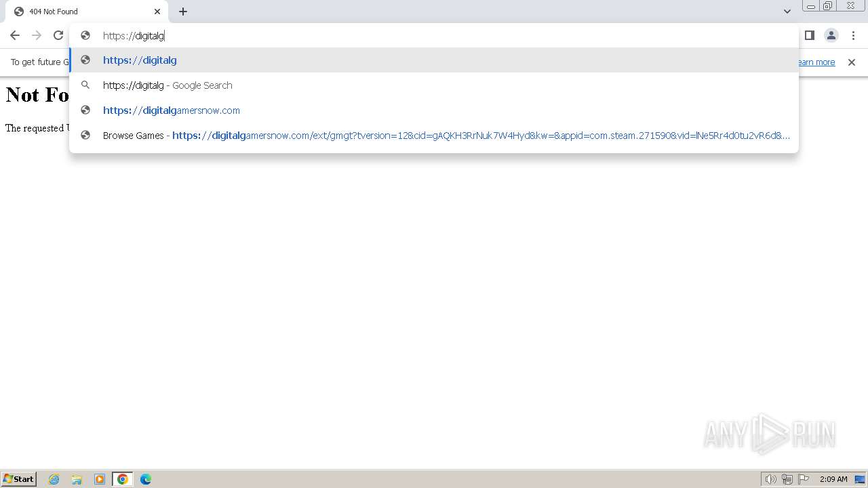Open the Chrome three-dot menu
Image resolution: width=868 pixels, height=488 pixels.
(853, 35)
